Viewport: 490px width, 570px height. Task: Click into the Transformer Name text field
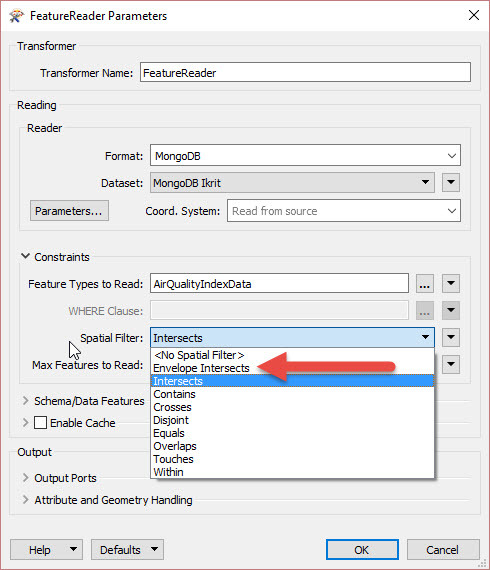click(305, 73)
